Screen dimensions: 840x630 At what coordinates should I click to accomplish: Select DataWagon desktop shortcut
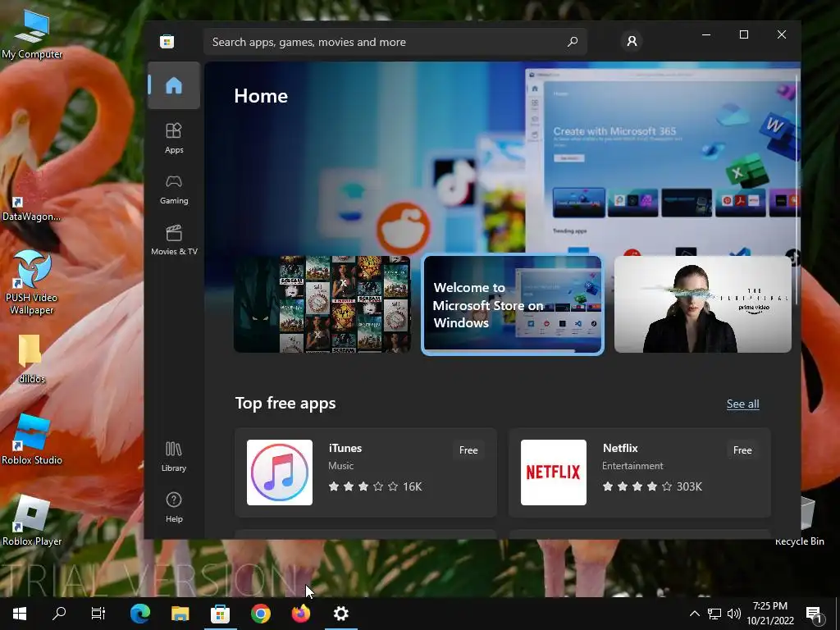click(x=31, y=208)
